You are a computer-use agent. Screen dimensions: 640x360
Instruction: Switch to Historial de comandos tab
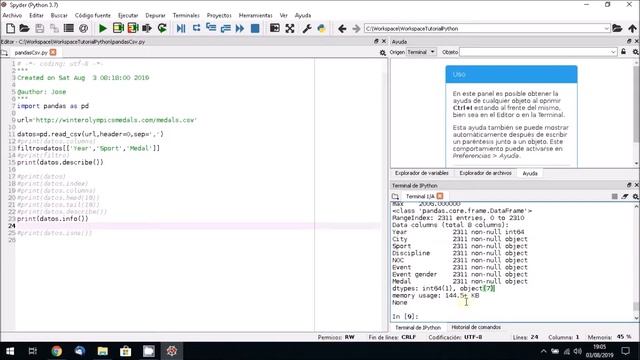click(476, 327)
